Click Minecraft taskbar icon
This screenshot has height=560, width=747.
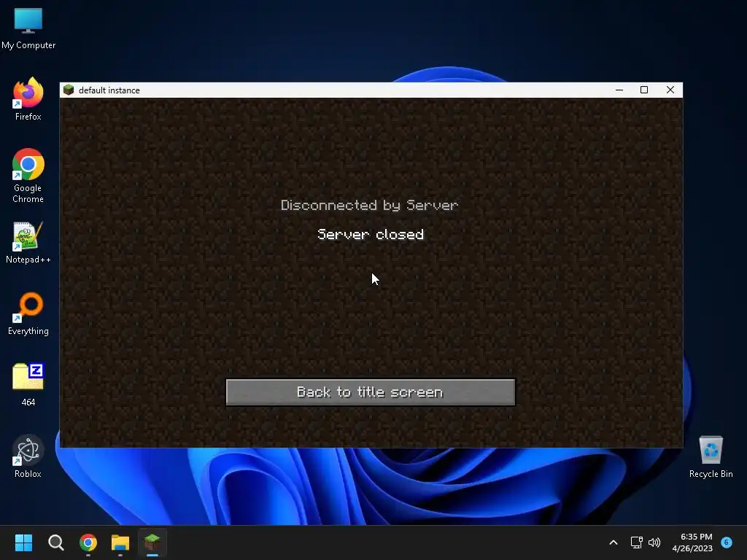click(x=152, y=542)
